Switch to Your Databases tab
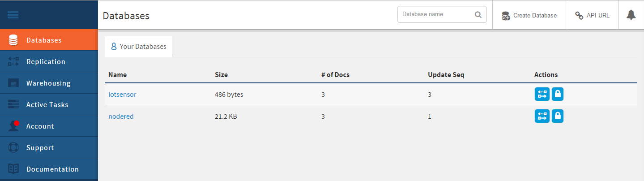644x181 pixels. (x=139, y=47)
